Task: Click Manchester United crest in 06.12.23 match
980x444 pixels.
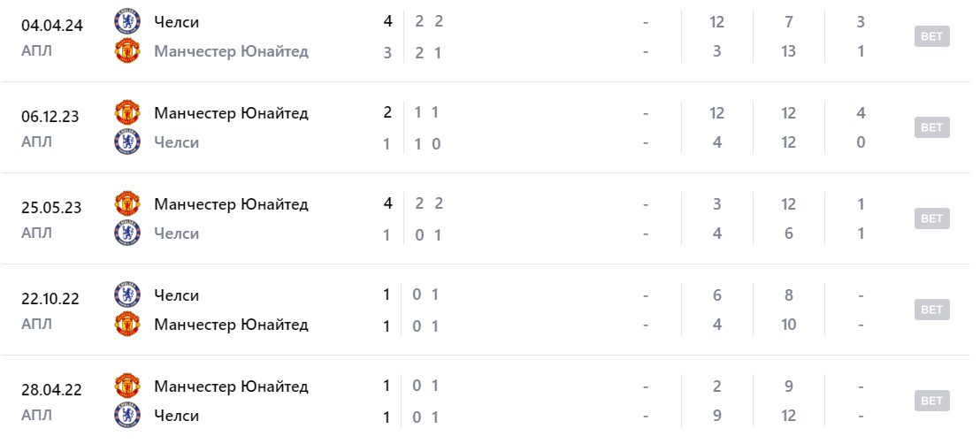Action: (127, 113)
